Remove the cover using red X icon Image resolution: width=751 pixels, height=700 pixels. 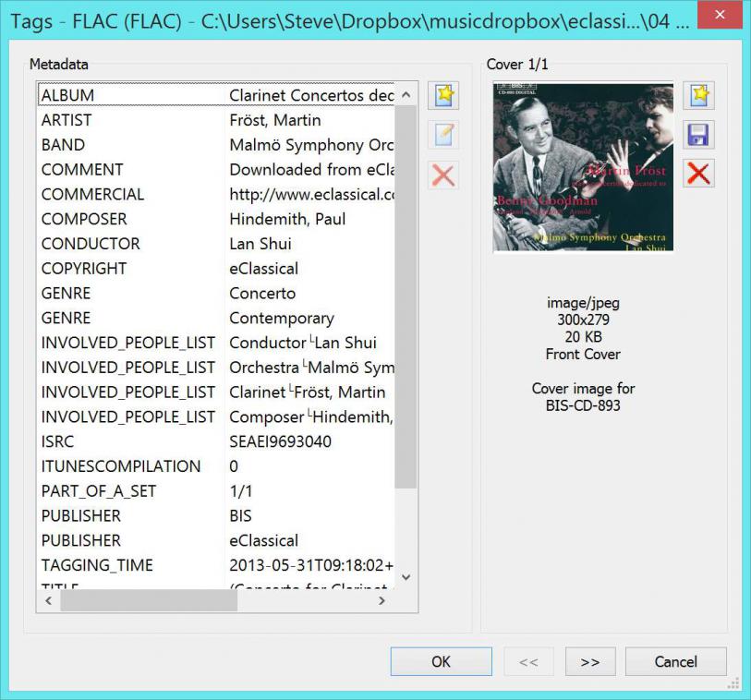[x=698, y=174]
